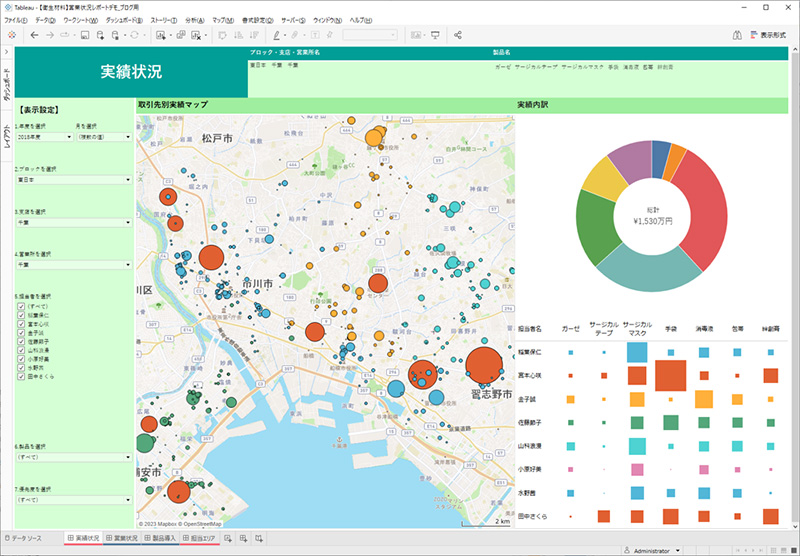
Task: Click the share icon in the toolbar
Action: (458, 34)
